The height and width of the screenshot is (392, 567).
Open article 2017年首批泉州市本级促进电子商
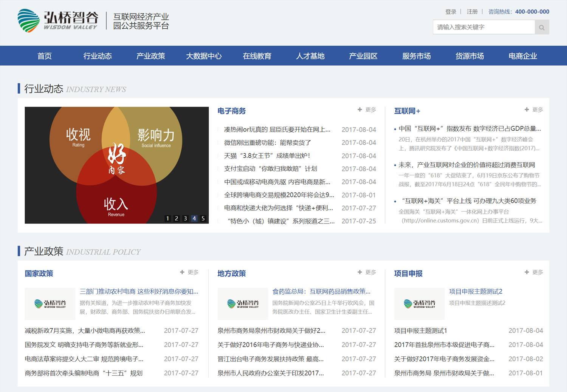point(445,345)
